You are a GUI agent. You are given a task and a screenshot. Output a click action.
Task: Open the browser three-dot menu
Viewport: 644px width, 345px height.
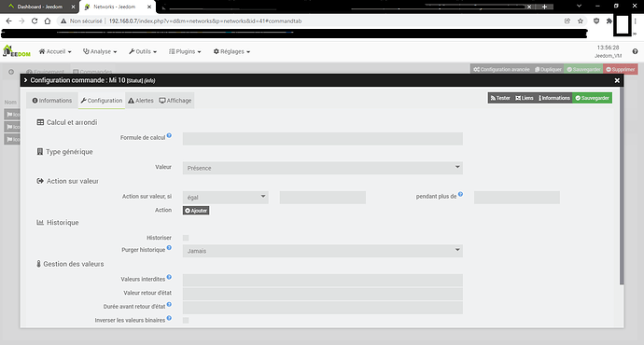[635, 21]
